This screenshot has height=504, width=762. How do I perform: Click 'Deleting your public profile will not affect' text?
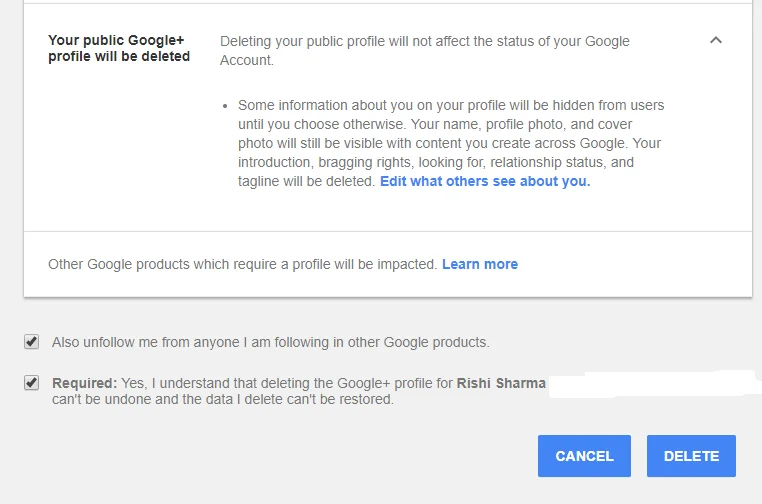click(425, 51)
